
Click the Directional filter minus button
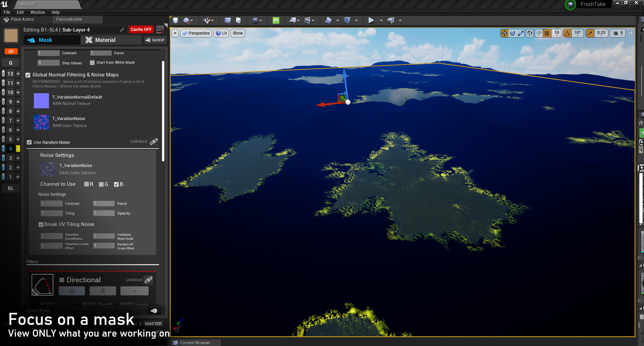[135, 291]
